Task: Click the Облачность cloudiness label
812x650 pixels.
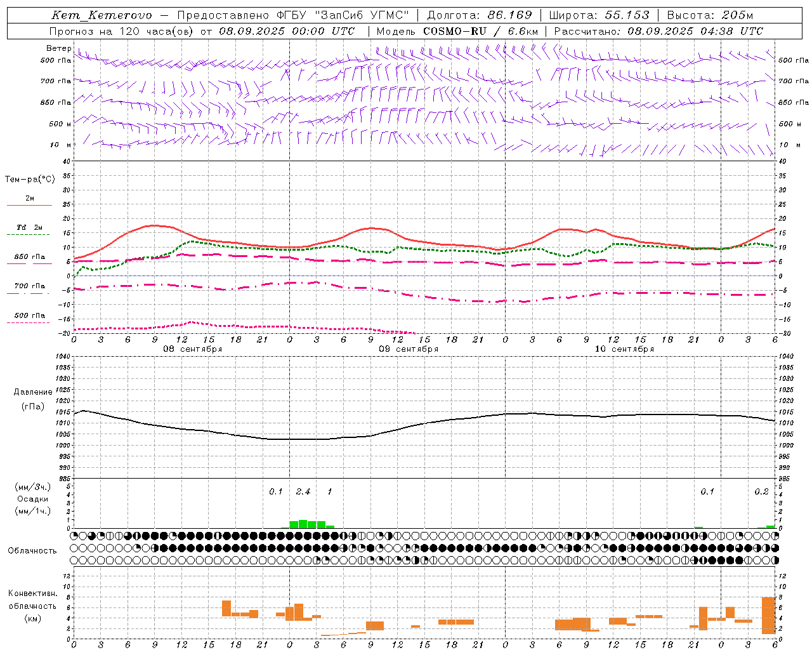Action: click(x=32, y=551)
